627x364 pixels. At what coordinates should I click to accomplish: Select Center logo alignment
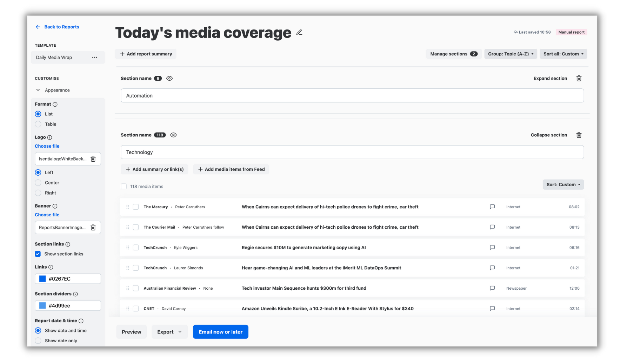tap(38, 183)
